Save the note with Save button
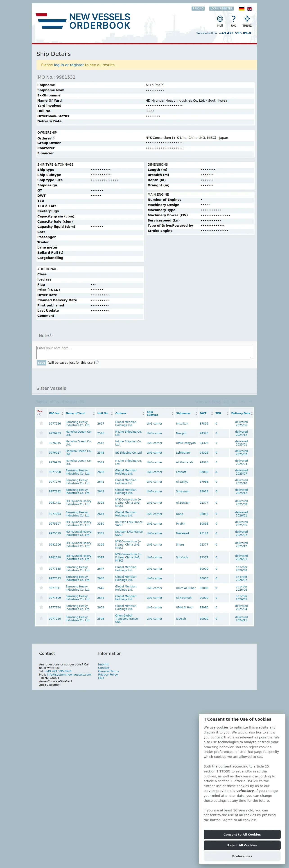289x868 pixels. 41,363
